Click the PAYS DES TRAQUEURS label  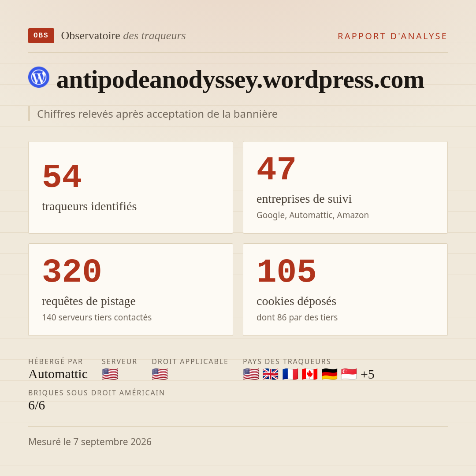coord(287,361)
